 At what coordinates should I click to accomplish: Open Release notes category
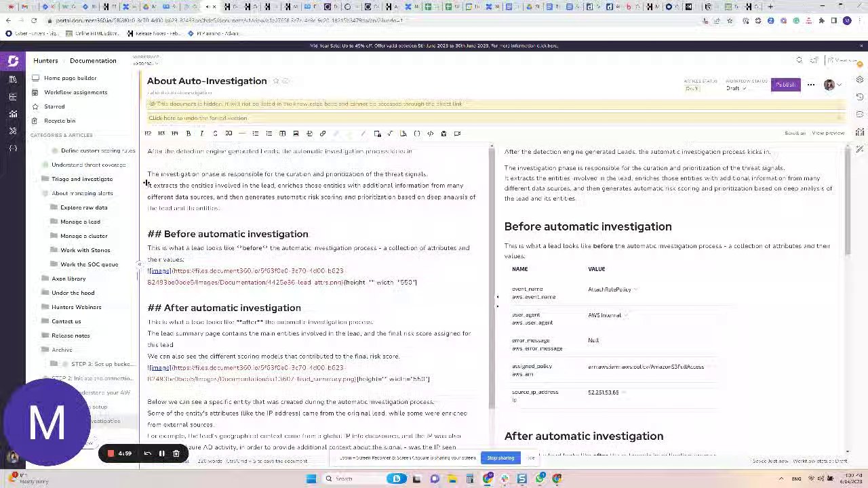[x=71, y=335]
